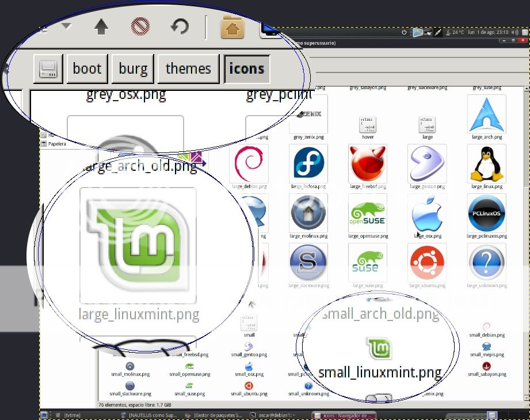This screenshot has height=420, width=530.
Task: Click the grey_suse.png file name
Action: (487, 87)
